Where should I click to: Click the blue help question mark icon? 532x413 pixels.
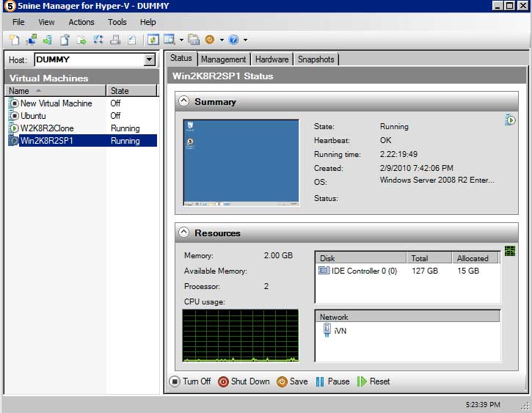[x=233, y=40]
